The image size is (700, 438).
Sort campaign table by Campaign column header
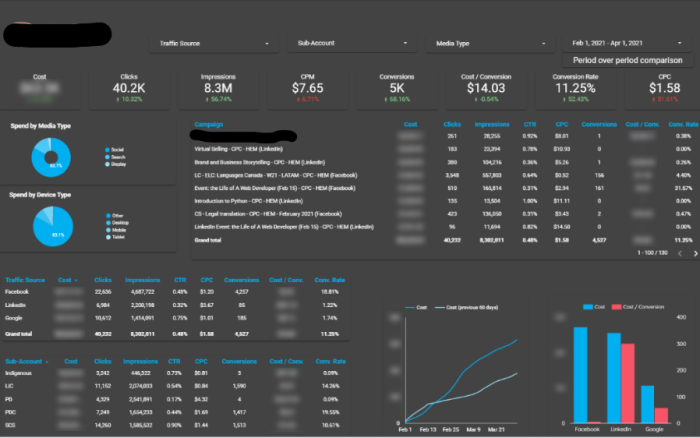click(208, 125)
